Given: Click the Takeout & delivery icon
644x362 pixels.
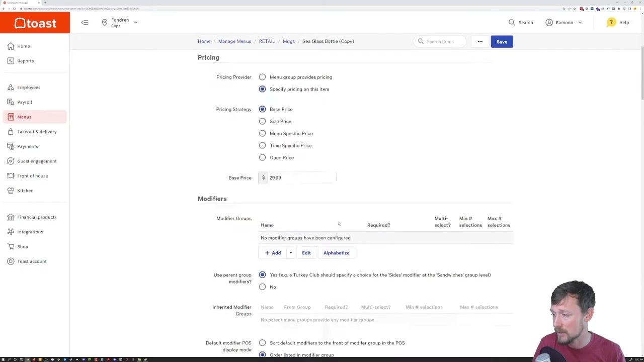Looking at the screenshot, I should tap(11, 132).
